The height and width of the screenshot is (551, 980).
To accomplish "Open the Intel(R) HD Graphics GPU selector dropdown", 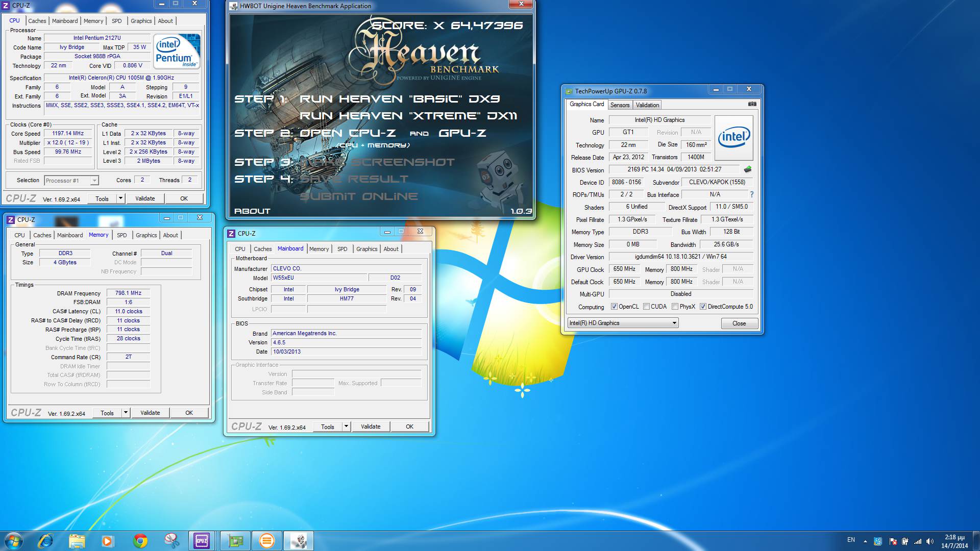I will [623, 323].
